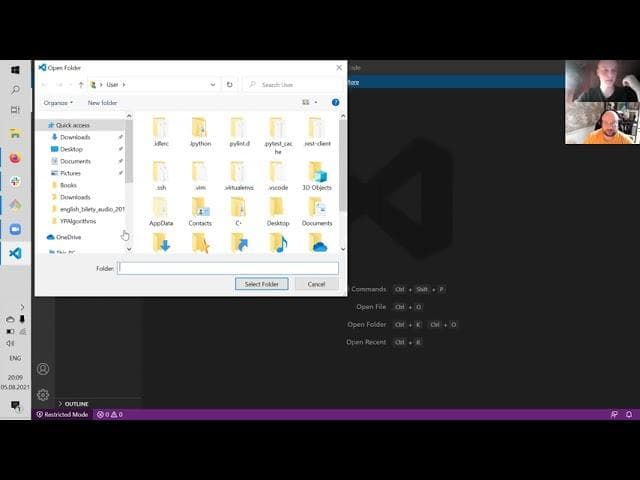This screenshot has height=480, width=640.
Task: Expand the OUTLINE section in the sidebar
Action: click(76, 404)
